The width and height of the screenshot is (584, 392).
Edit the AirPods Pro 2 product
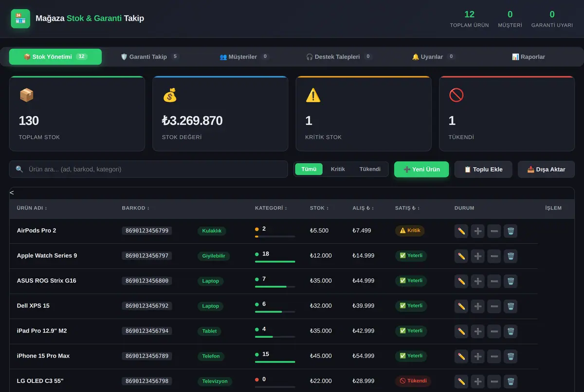461,231
